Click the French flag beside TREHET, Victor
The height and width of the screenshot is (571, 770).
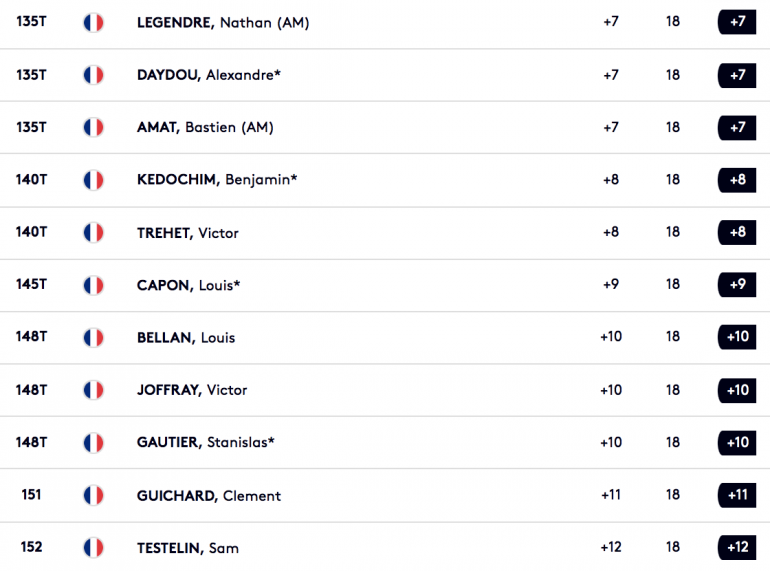93,233
